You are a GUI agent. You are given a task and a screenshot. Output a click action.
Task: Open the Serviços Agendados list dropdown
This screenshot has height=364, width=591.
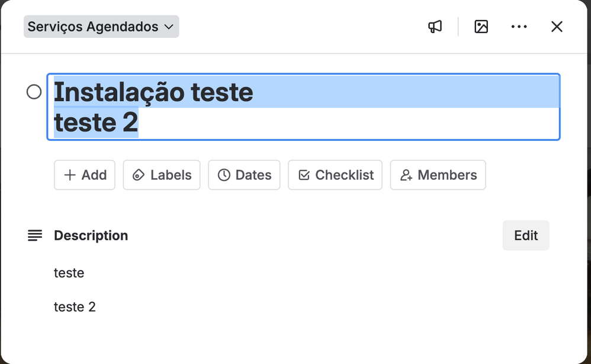[101, 26]
